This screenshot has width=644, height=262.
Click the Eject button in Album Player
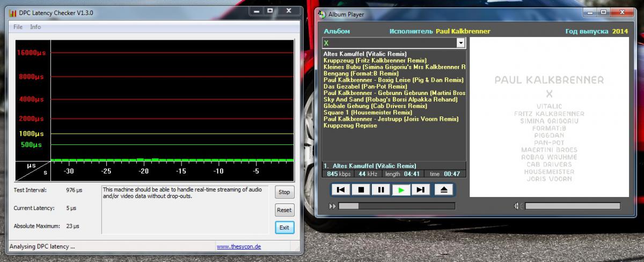click(444, 190)
